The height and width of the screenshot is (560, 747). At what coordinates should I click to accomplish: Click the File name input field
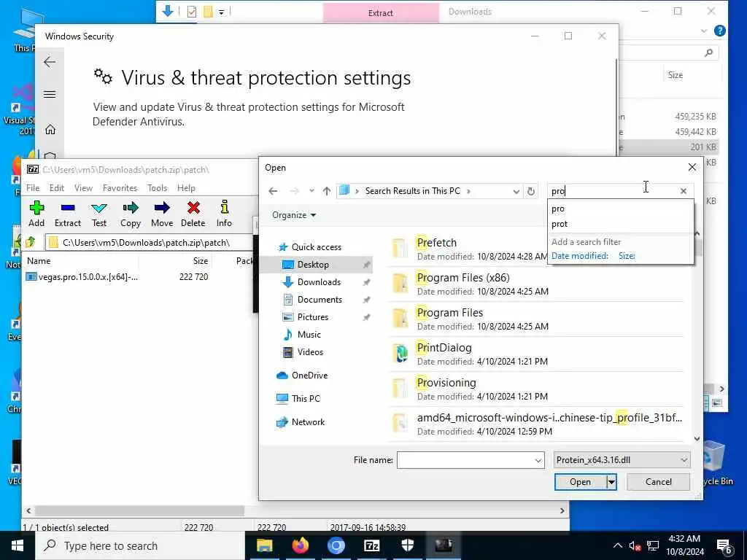(465, 461)
